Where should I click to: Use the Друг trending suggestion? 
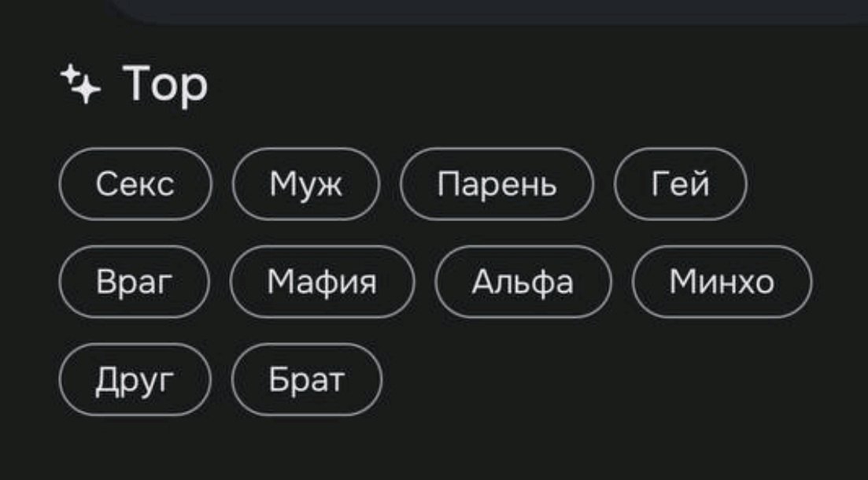coord(135,379)
